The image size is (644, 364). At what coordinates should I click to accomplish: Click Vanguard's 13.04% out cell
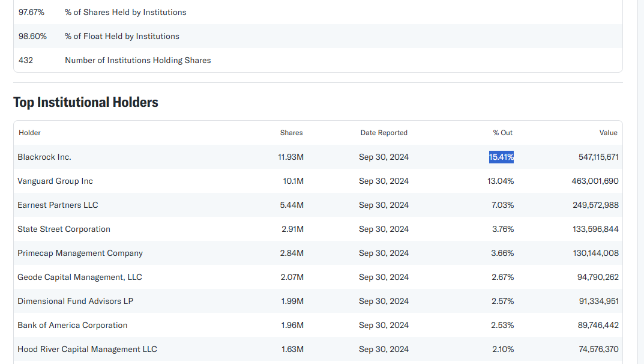(501, 181)
